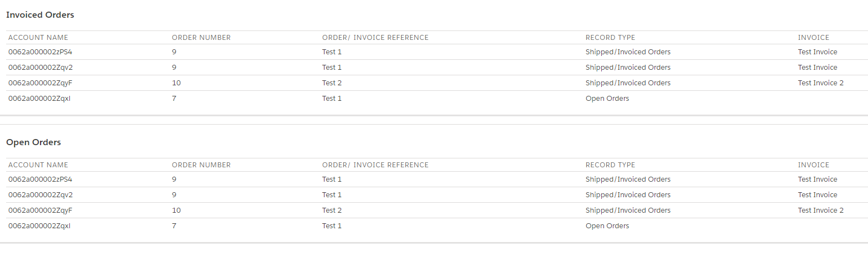868x267 pixels.
Task: Click Record Type header in Invoiced Orders
Action: [x=610, y=38]
